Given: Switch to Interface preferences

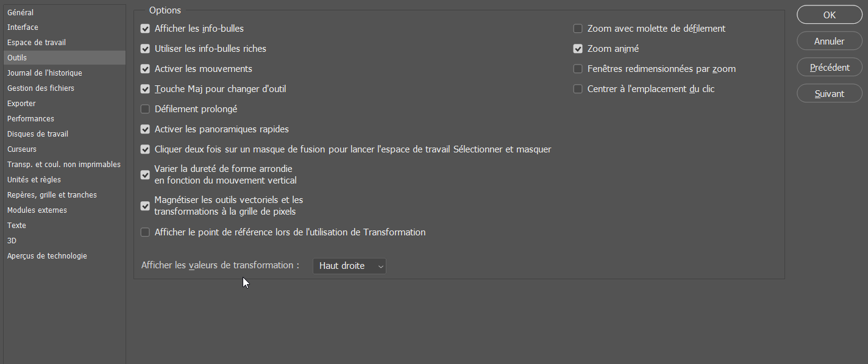Looking at the screenshot, I should tap(23, 27).
